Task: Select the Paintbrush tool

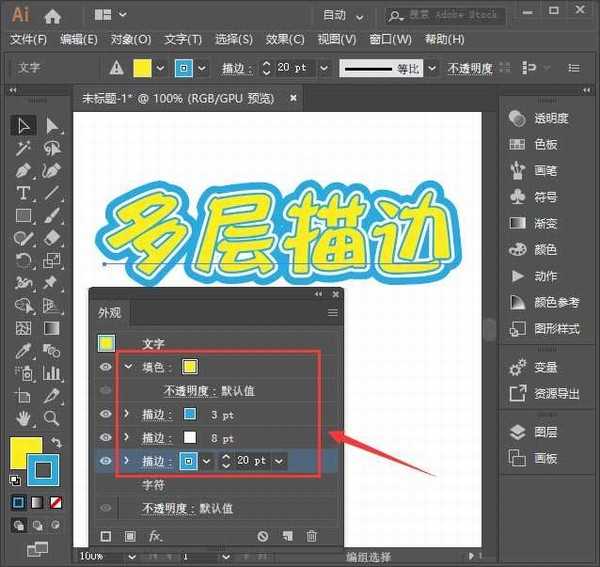Action: click(x=52, y=216)
